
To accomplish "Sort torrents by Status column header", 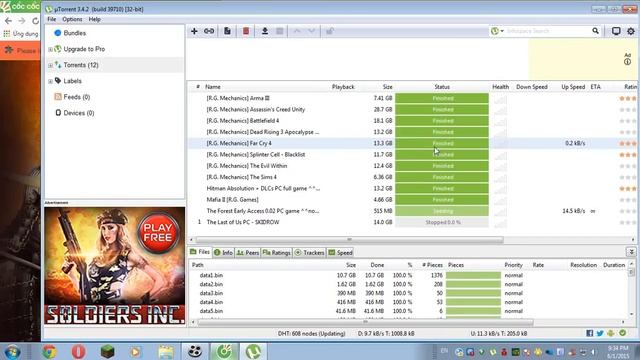I will pyautogui.click(x=442, y=87).
